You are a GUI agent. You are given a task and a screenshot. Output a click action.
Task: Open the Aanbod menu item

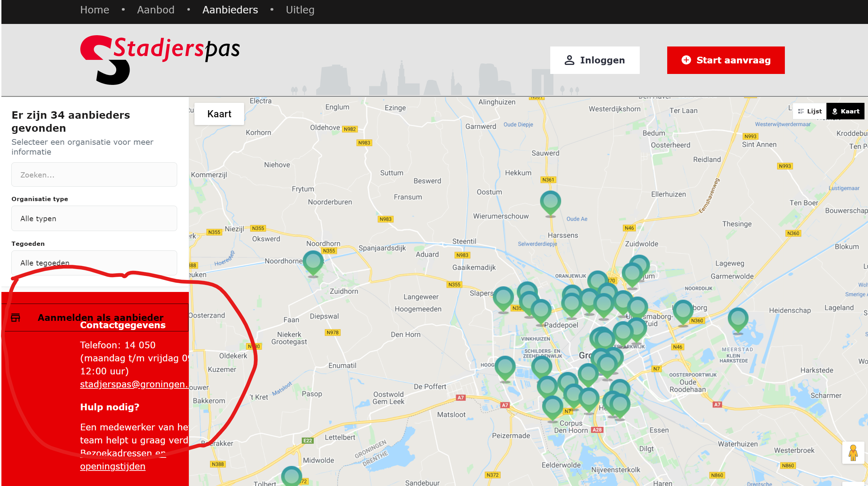point(156,10)
